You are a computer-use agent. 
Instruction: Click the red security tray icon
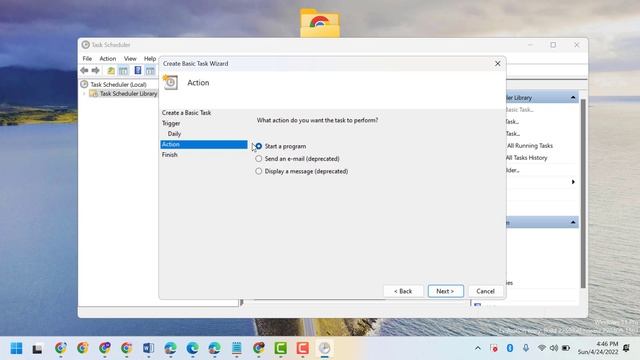[494, 348]
